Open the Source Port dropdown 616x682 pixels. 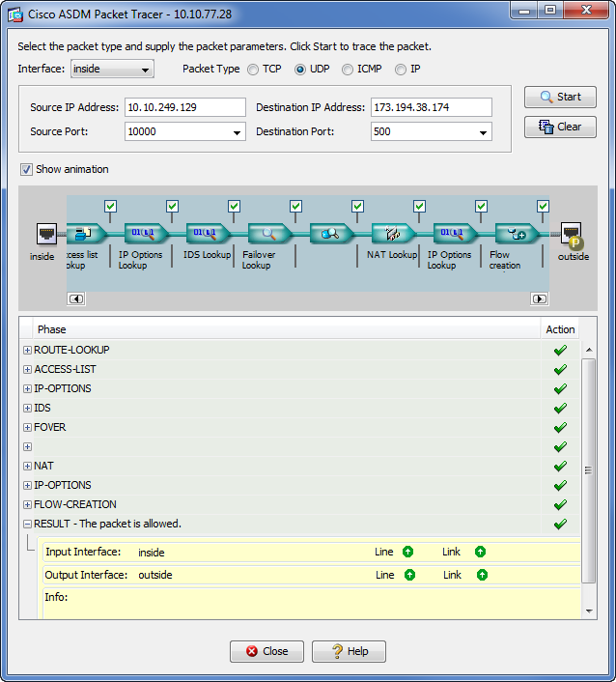(x=237, y=131)
